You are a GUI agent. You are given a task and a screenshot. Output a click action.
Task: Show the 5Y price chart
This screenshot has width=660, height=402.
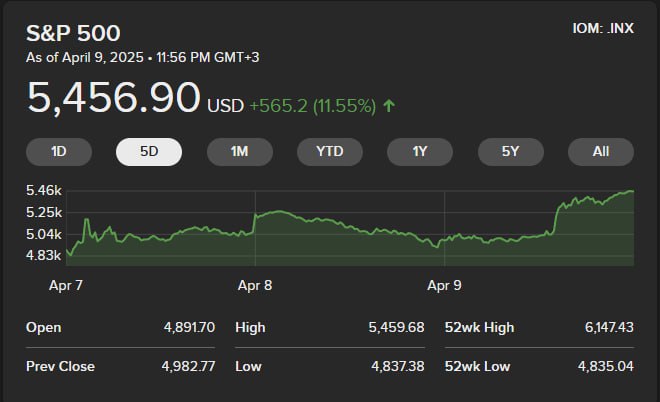(511, 151)
